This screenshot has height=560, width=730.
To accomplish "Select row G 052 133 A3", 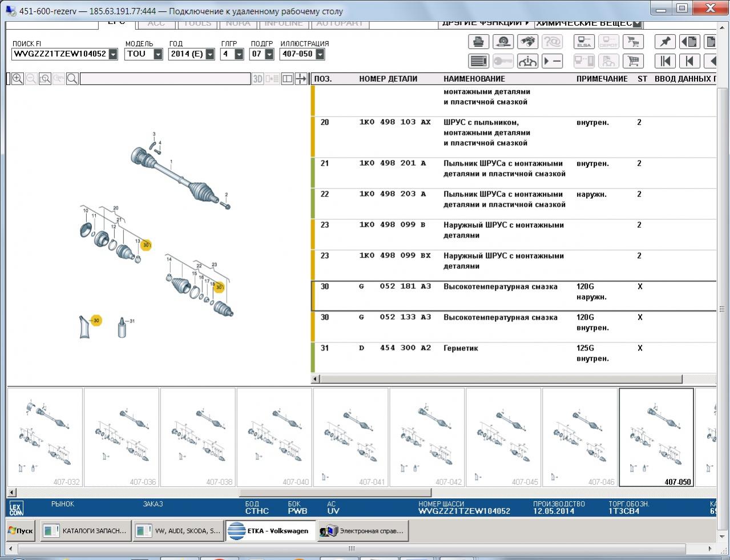I will tap(514, 328).
